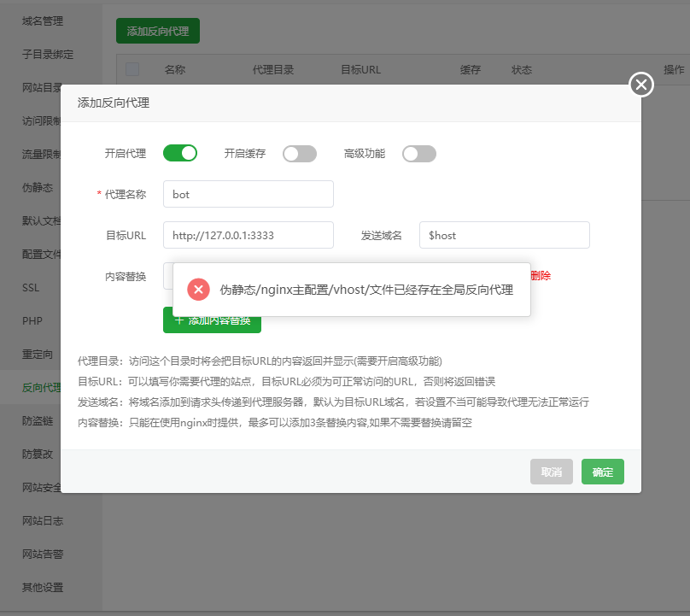Viewport: 690px width, 616px height.
Task: Click the 添加反向代理 dialog title
Action: [114, 103]
